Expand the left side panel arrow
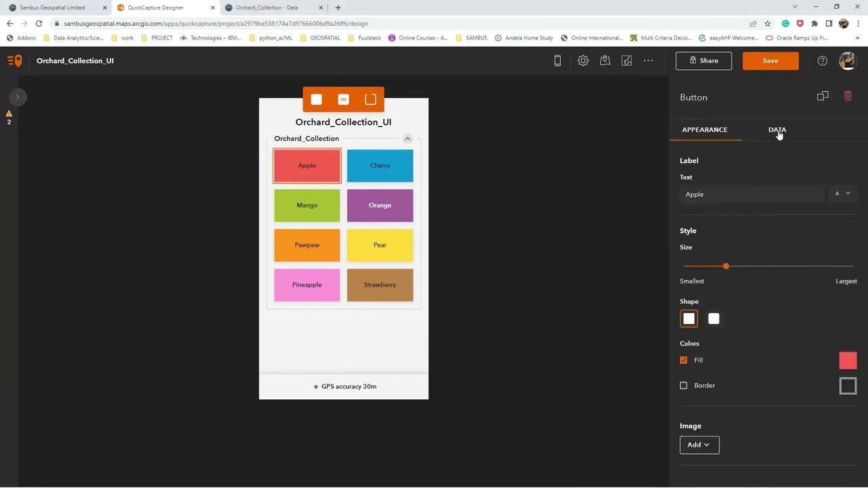The image size is (868, 488). pos(18,97)
